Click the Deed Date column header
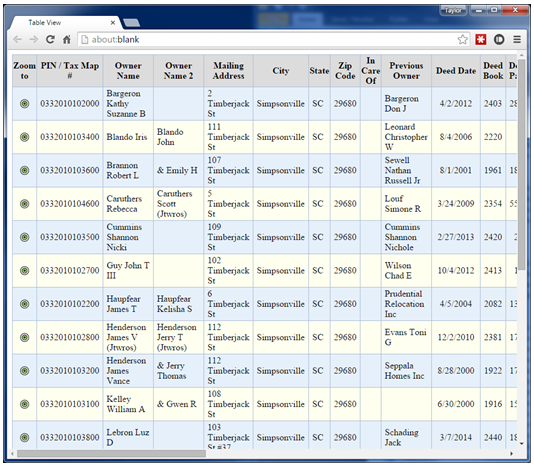The width and height of the screenshot is (534, 466). point(456,71)
